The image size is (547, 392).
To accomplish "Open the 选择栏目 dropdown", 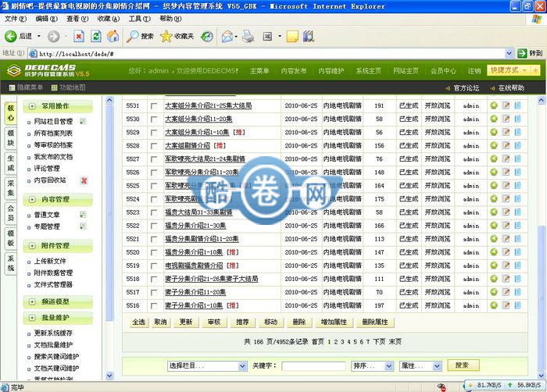I will (207, 366).
